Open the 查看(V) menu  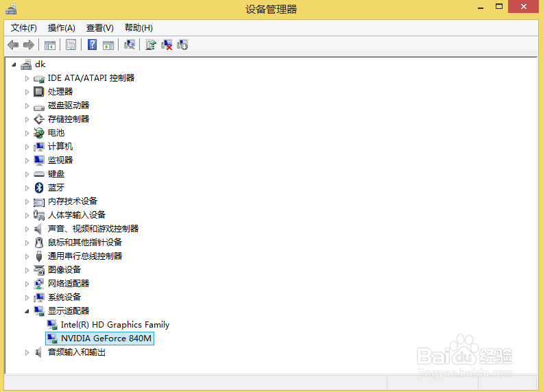(99, 27)
